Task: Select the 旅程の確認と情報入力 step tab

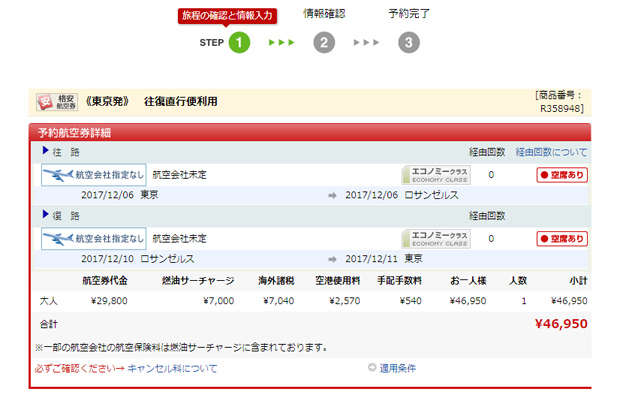Action: coord(227,16)
